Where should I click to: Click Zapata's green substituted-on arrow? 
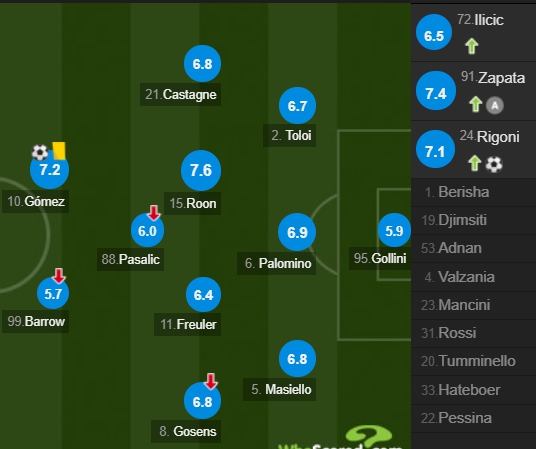pos(475,104)
